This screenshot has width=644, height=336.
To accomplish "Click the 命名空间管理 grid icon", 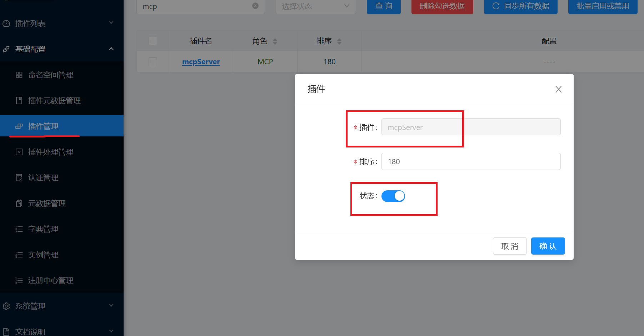I will (19, 75).
